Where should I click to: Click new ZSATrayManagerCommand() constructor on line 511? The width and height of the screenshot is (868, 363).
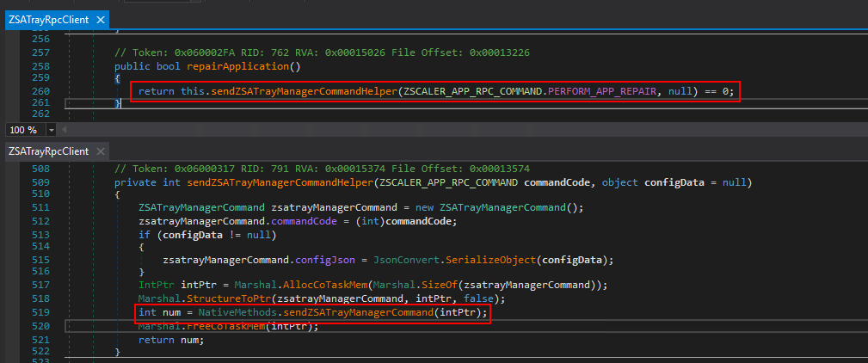pyautogui.click(x=500, y=208)
